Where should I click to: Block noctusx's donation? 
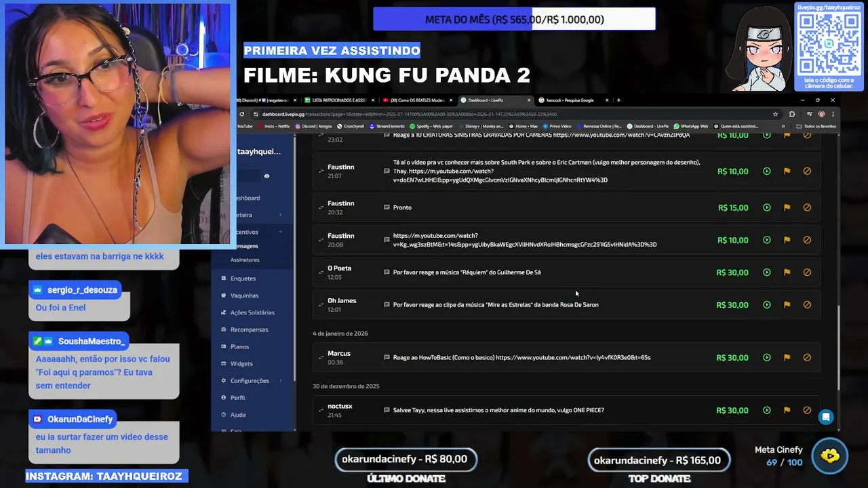[x=807, y=410]
